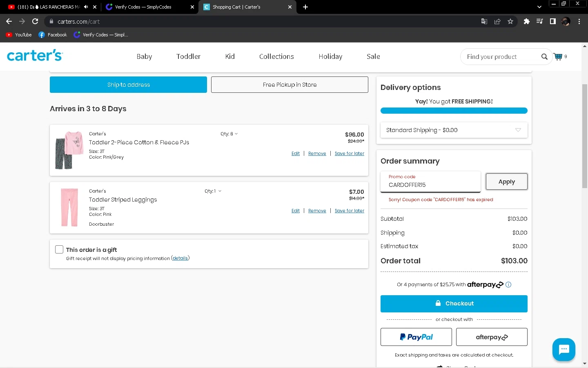The height and width of the screenshot is (368, 588).
Task: Edit the Toddler PJs item
Action: (x=296, y=153)
